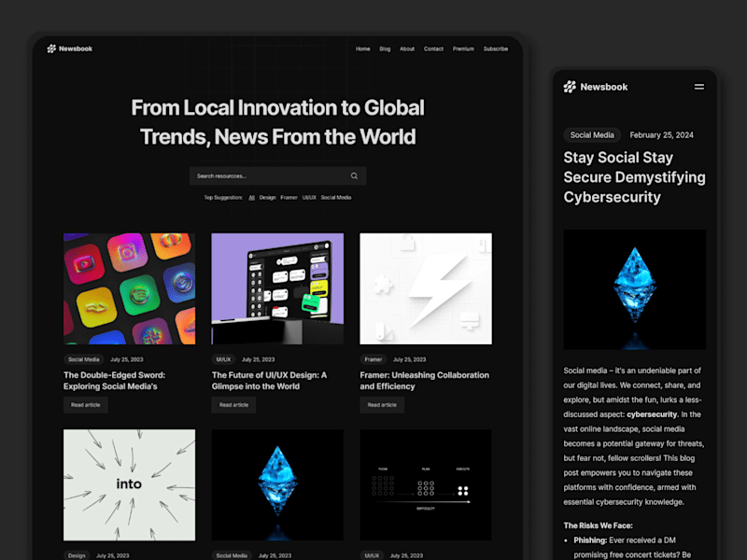
Task: Click the Newsbook text in desktop header
Action: coord(76,49)
